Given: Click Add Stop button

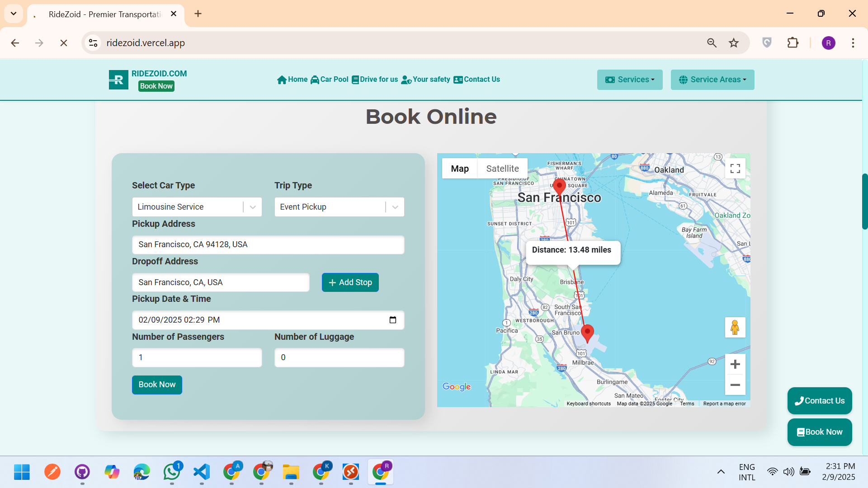Looking at the screenshot, I should (350, 282).
